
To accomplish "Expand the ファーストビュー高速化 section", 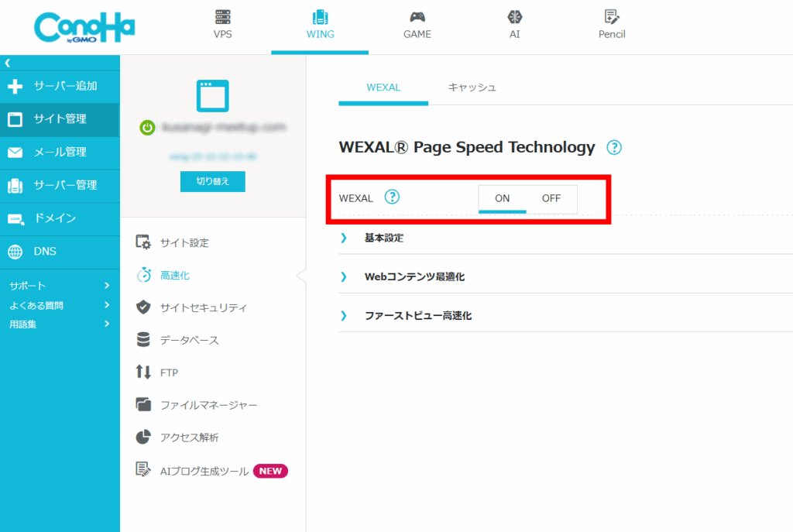I will coord(417,315).
